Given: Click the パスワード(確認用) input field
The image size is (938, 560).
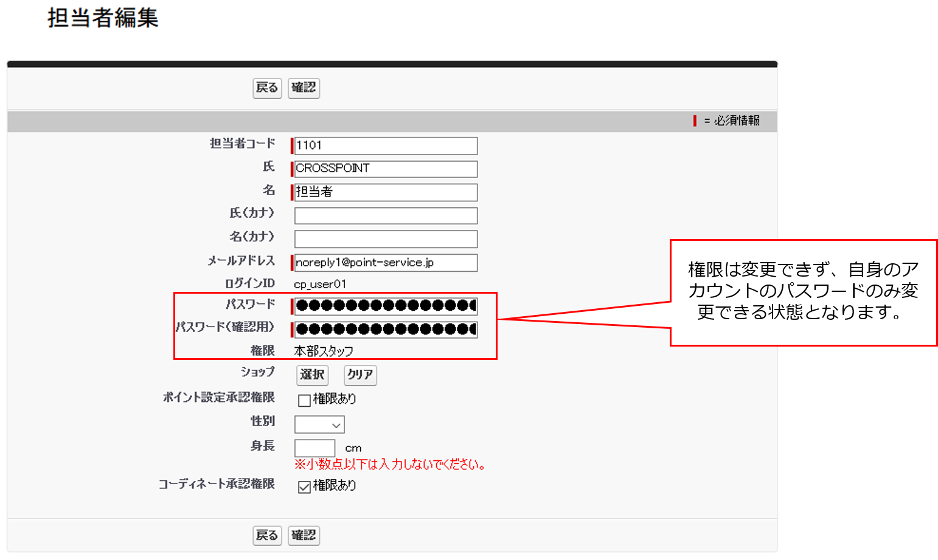Looking at the screenshot, I should click(386, 330).
